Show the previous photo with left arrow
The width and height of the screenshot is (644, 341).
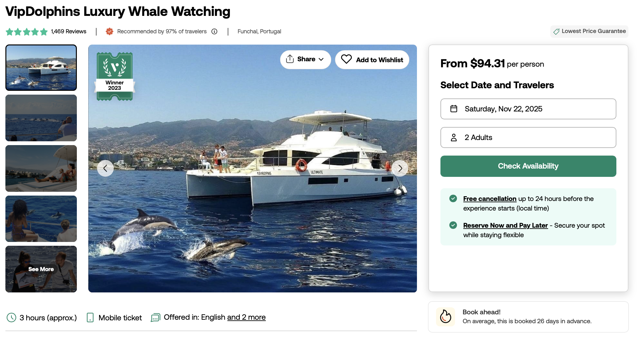point(105,168)
